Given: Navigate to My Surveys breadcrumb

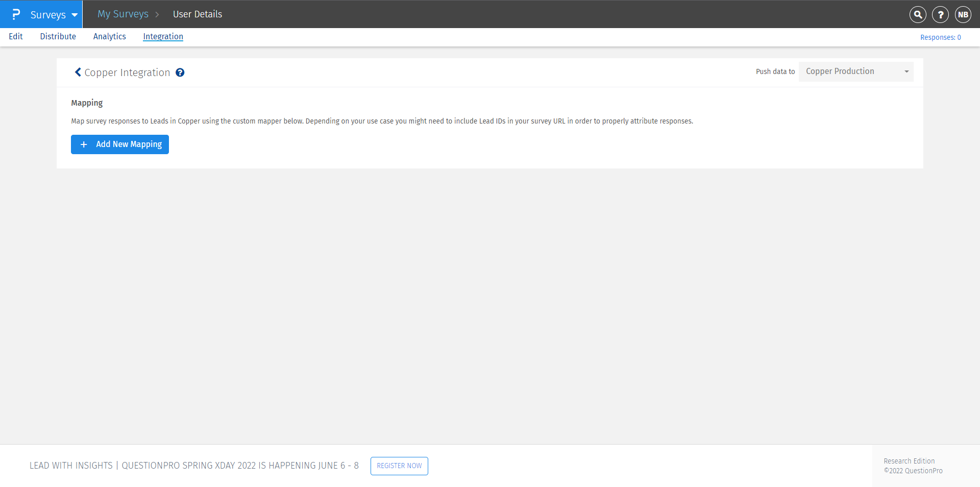Looking at the screenshot, I should tap(122, 14).
